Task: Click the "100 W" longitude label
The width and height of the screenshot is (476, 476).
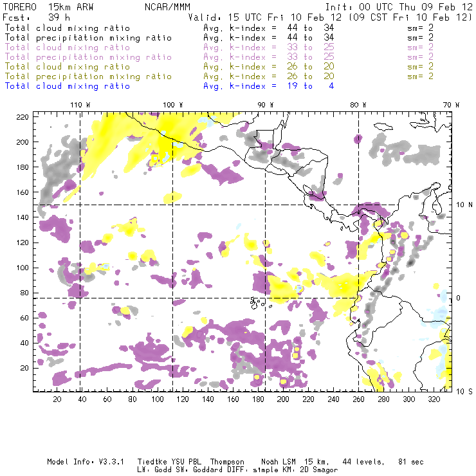Action: [173, 105]
